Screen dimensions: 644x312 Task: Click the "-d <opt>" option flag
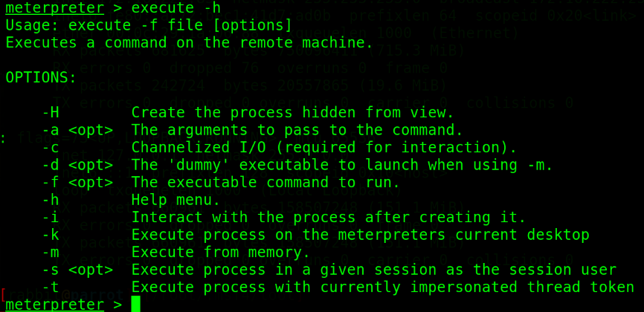[77, 165]
